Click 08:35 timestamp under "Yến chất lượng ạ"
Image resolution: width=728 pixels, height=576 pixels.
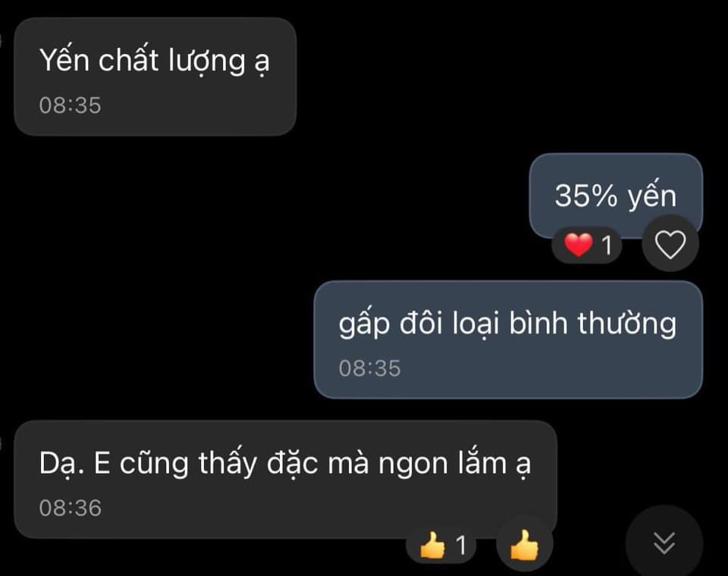pyautogui.click(x=70, y=105)
